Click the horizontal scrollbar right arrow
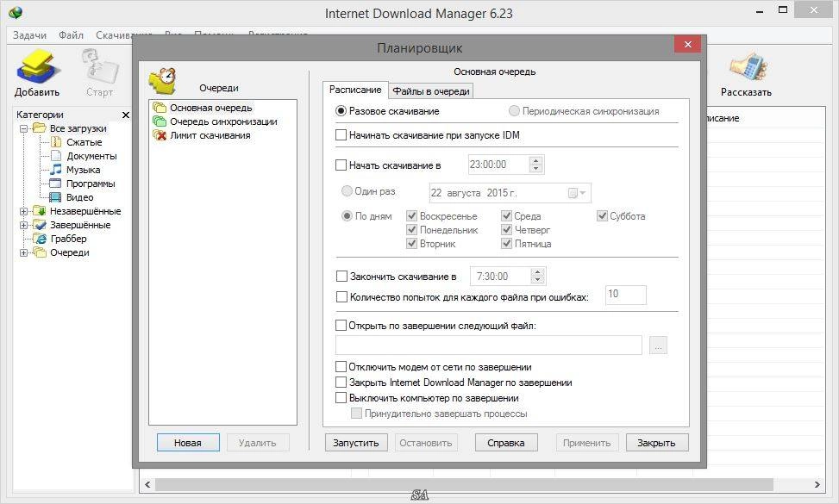This screenshot has width=839, height=504. point(817,485)
